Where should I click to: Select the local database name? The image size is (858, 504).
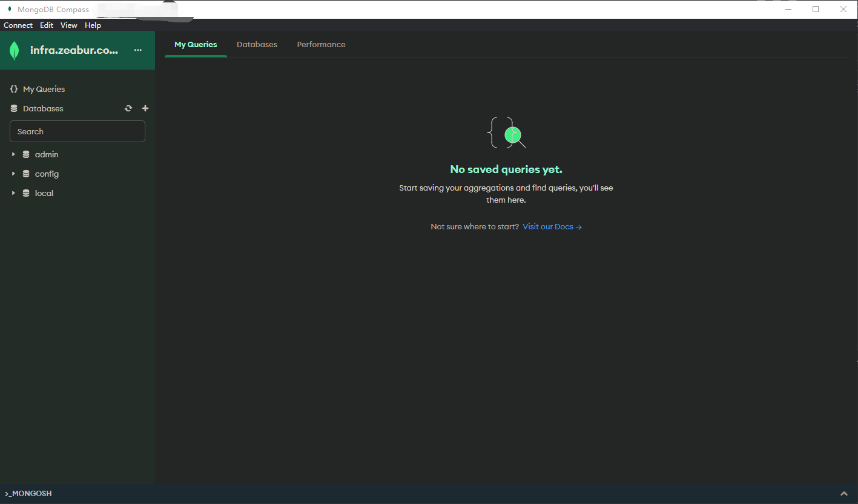(x=44, y=193)
